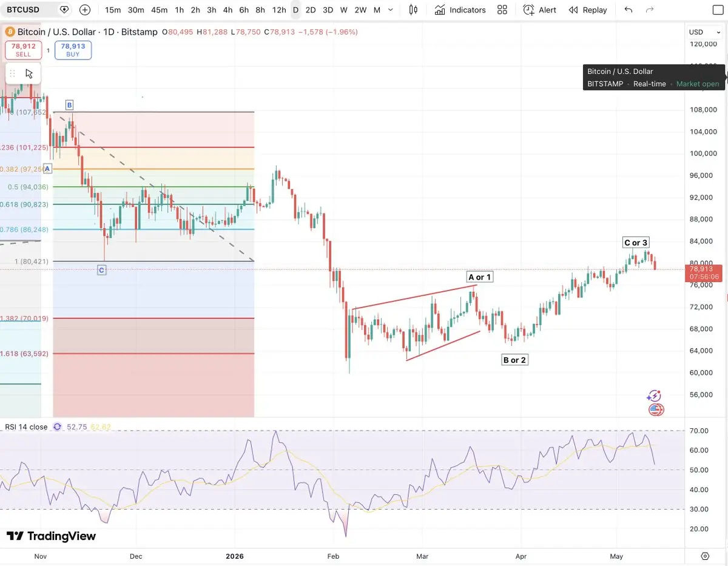Screen dimensions: 728x566
Task: Select the 15m timeframe
Action: coord(113,10)
